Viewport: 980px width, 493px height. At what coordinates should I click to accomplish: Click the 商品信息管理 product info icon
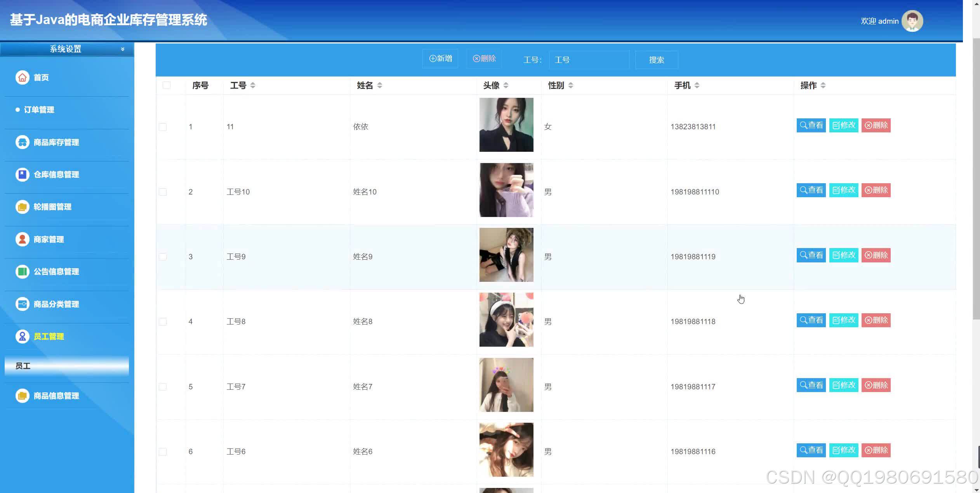pos(22,396)
